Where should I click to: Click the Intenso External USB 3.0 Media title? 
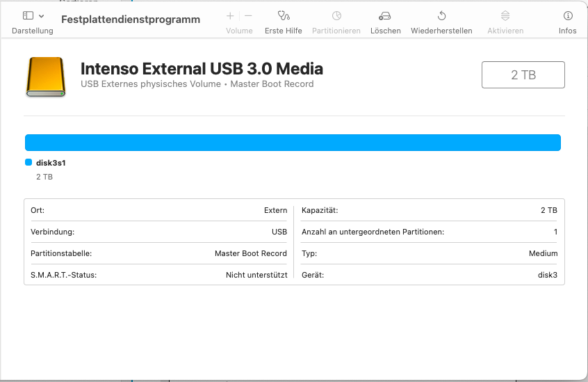pyautogui.click(x=202, y=69)
